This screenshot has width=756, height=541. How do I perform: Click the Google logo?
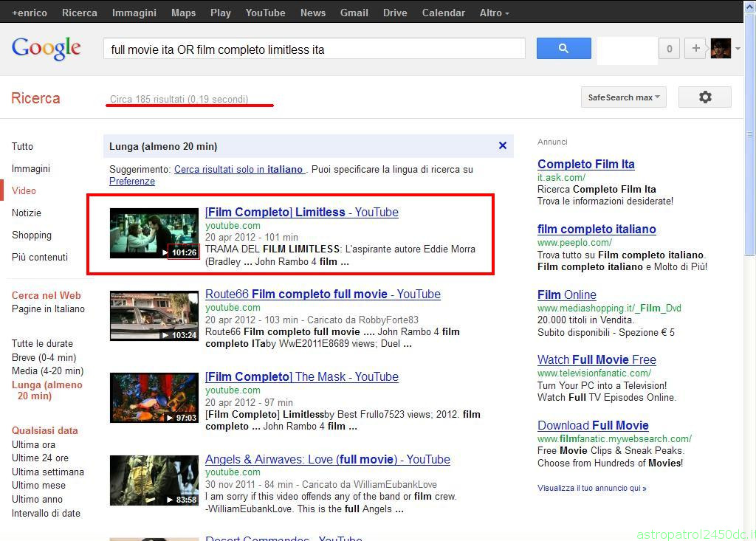click(47, 48)
